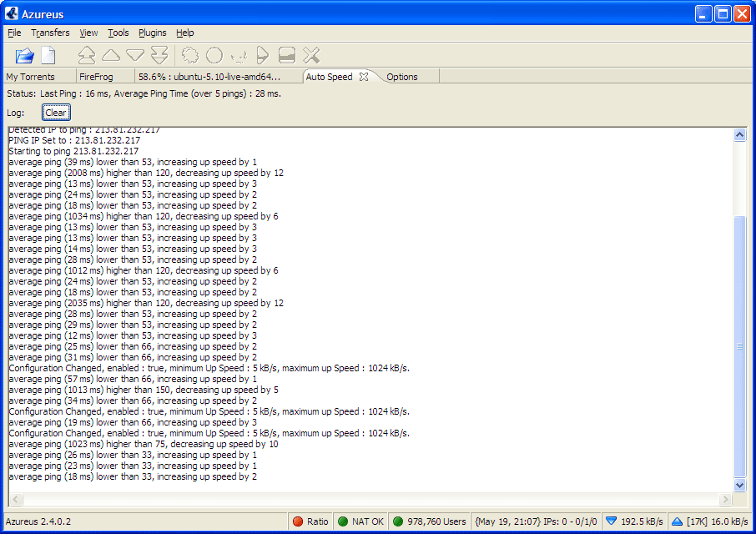Click the move to bottom arrow icon
Image resolution: width=756 pixels, height=534 pixels.
159,55
